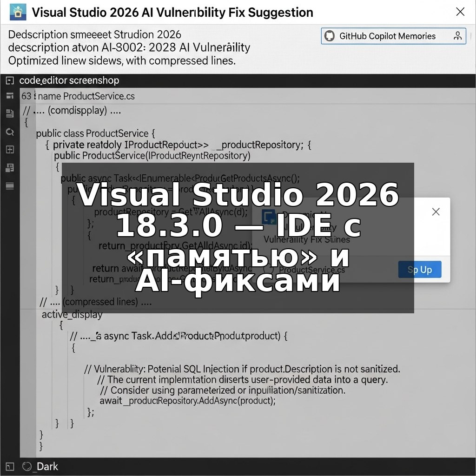Click 'public class ProductService {' line
Image resolution: width=476 pixels, height=476 pixels.
pos(96,133)
